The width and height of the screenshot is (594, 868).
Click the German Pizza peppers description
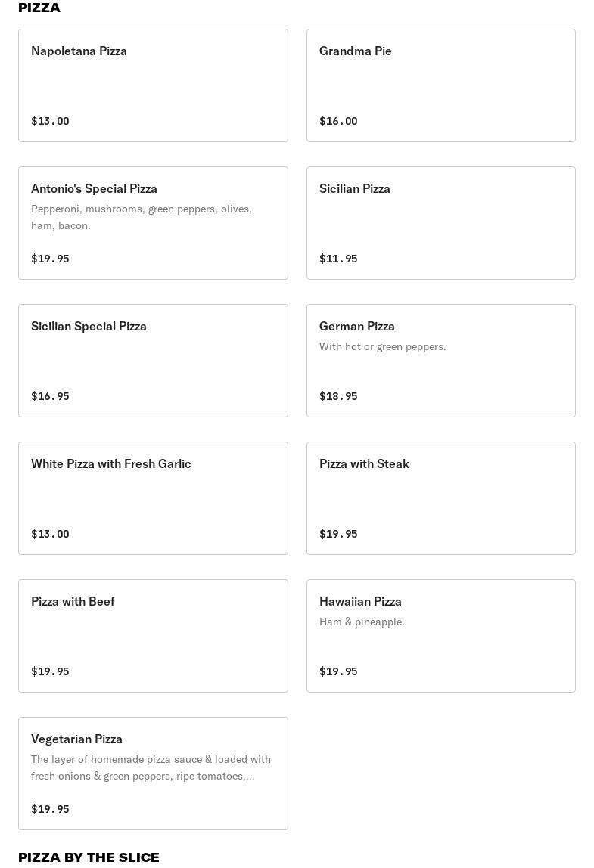click(382, 346)
